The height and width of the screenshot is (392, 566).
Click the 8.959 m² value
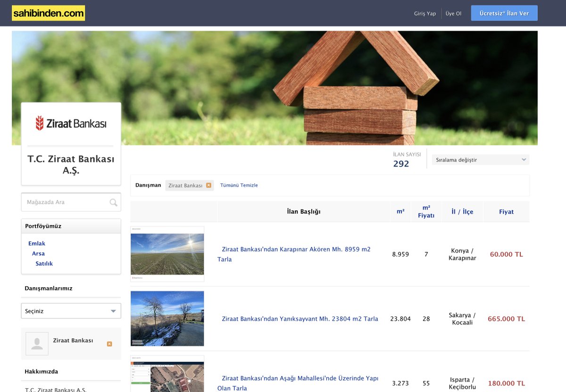[x=400, y=254]
